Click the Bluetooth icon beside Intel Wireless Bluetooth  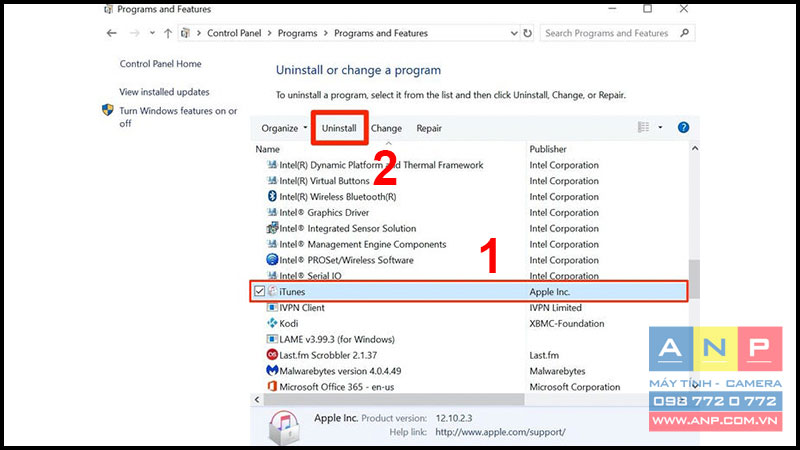coord(272,196)
